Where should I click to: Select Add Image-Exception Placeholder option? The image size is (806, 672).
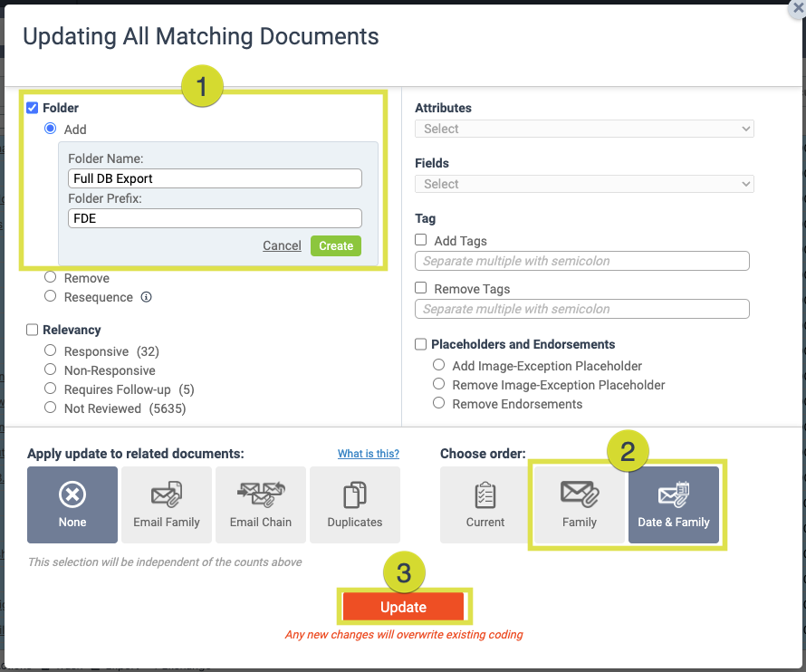point(439,365)
